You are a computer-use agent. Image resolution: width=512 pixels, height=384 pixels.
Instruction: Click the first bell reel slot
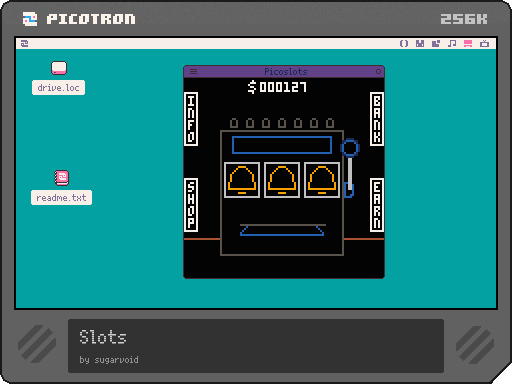point(242,180)
